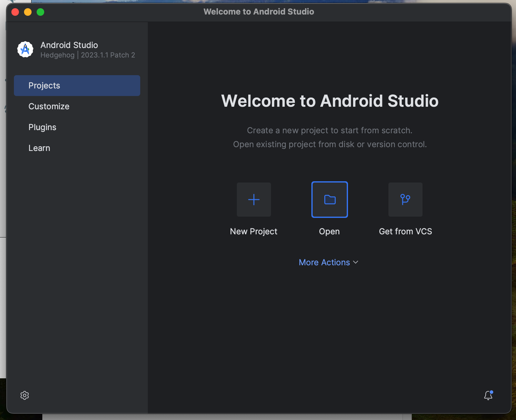Click the window title bar text
The height and width of the screenshot is (420, 516).
259,12
